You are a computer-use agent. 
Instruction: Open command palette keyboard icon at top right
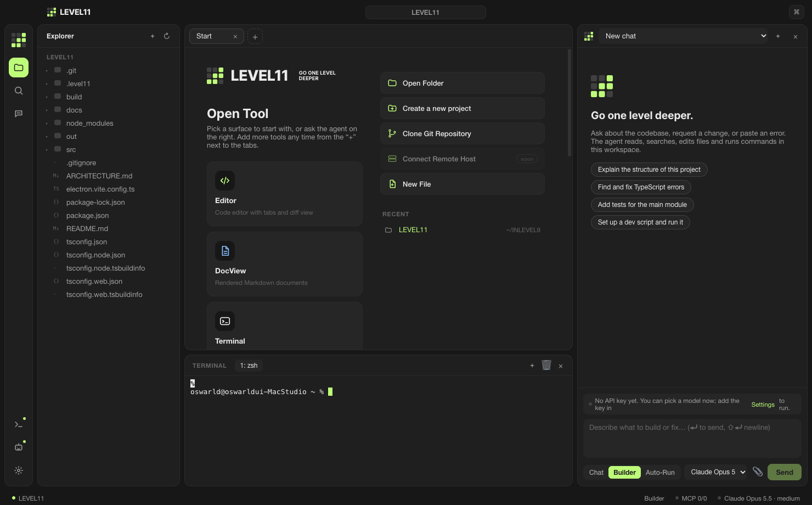tap(797, 12)
